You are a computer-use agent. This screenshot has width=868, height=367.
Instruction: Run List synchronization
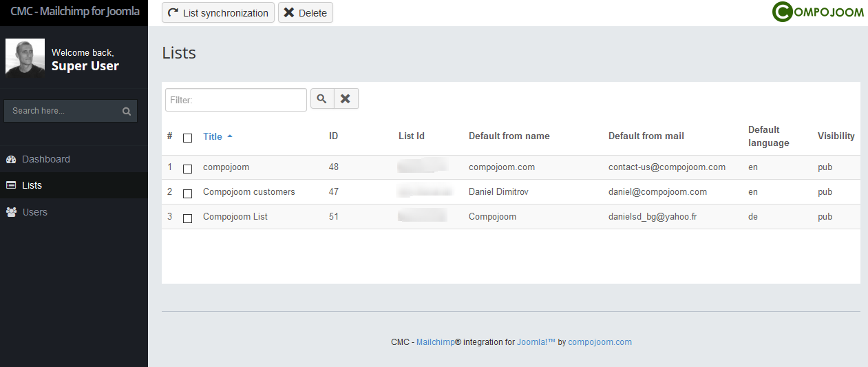(218, 13)
